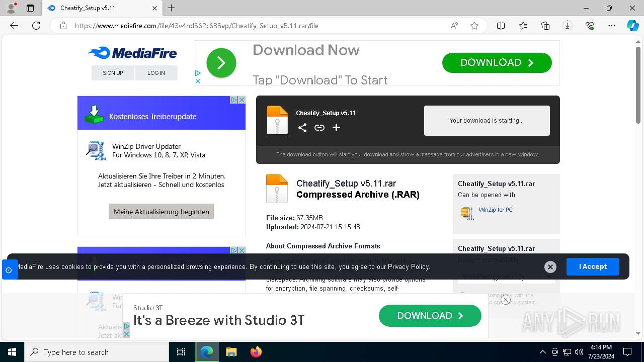Open the Downloads icon in the toolbar

(x=568, y=26)
